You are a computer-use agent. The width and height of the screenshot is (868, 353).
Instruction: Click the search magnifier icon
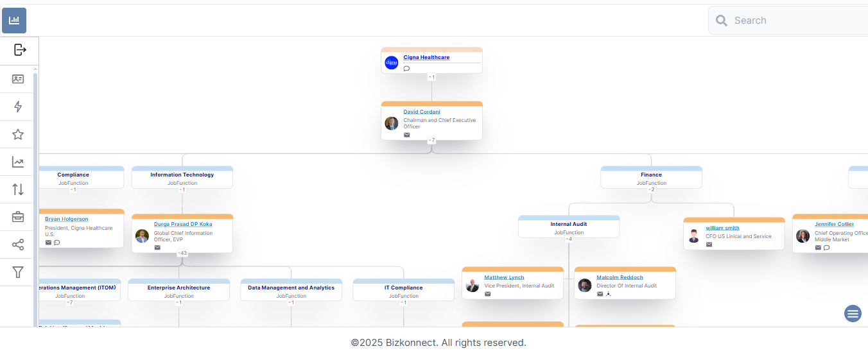click(x=722, y=21)
